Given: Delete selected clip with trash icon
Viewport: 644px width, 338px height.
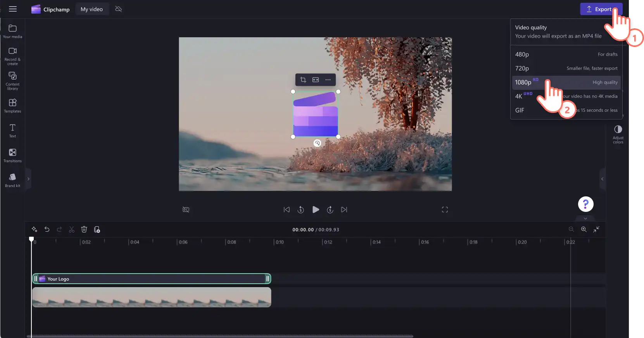Looking at the screenshot, I should pos(84,229).
